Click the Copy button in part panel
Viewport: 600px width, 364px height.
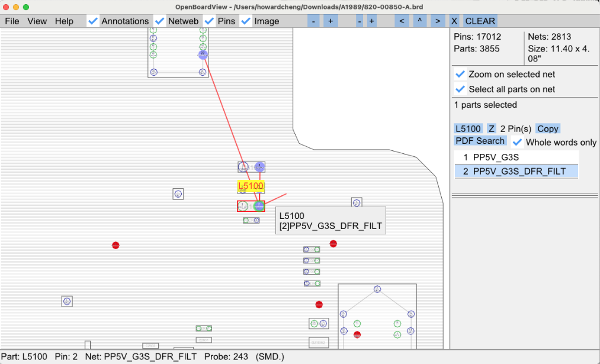click(x=548, y=128)
